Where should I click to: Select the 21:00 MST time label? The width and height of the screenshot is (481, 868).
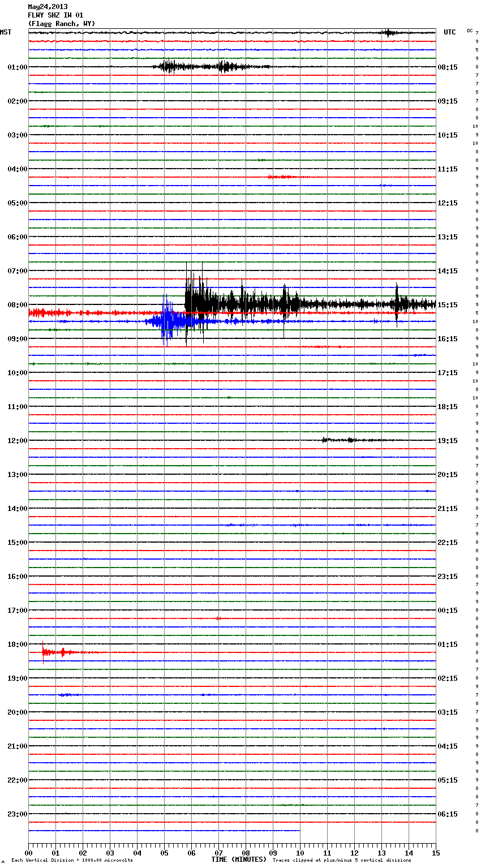(18, 746)
